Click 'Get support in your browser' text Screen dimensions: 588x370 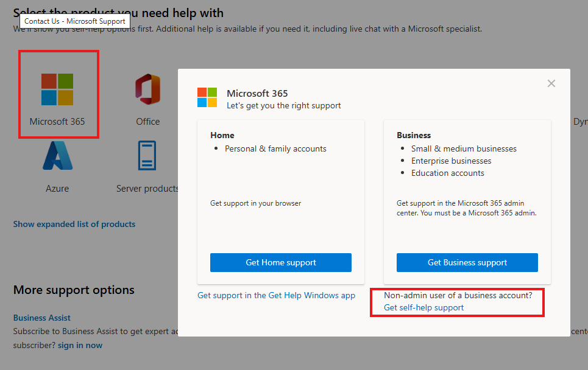click(x=256, y=203)
